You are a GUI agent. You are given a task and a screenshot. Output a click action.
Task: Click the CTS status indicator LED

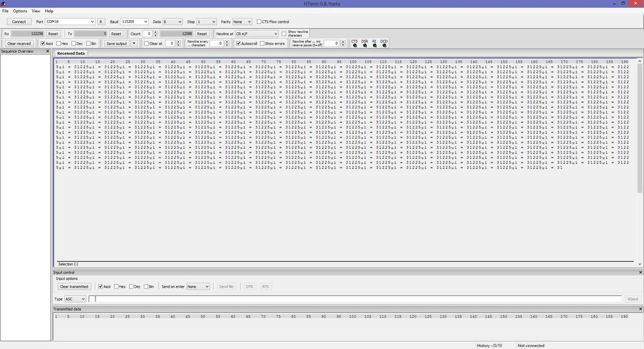click(355, 45)
